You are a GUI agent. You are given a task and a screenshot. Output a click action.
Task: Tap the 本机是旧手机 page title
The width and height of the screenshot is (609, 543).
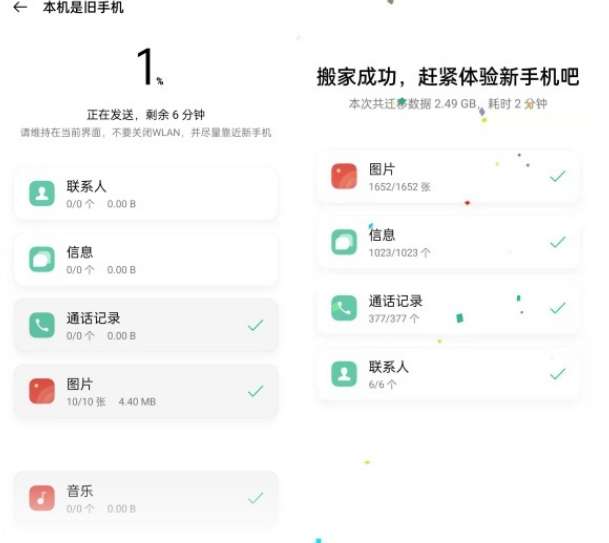pos(84,8)
